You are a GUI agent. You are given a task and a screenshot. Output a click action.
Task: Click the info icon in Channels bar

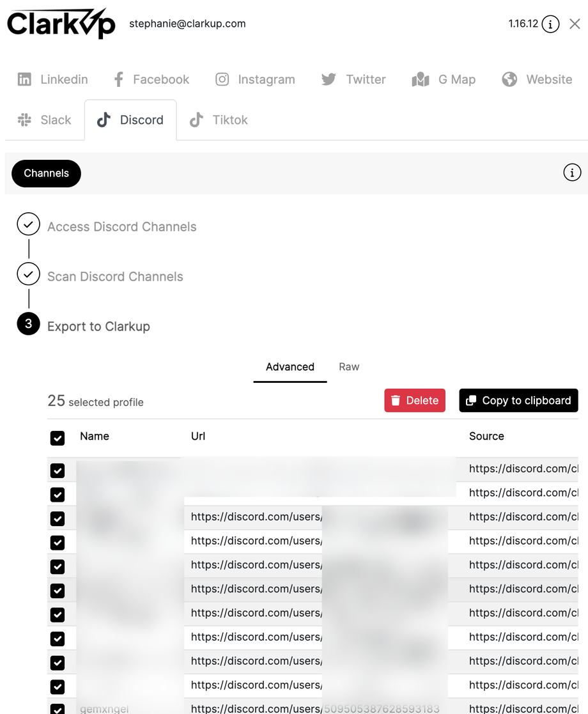572,173
